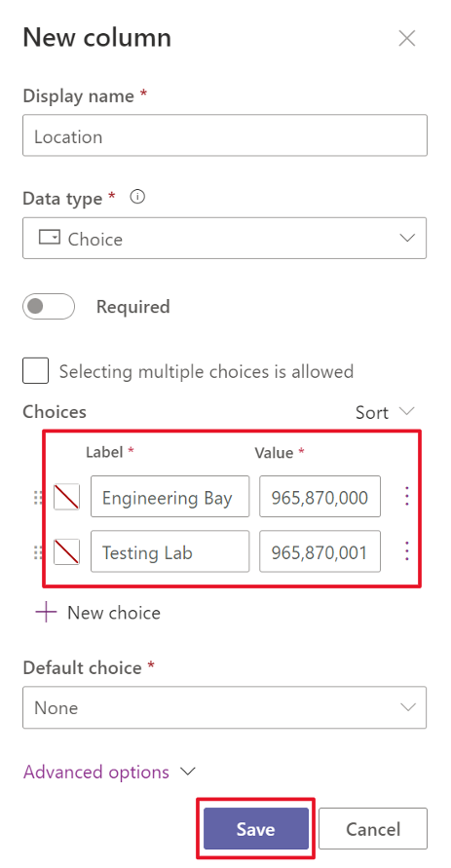Check Selecting multiple choices is allowed
The image size is (451, 868).
pyautogui.click(x=35, y=370)
